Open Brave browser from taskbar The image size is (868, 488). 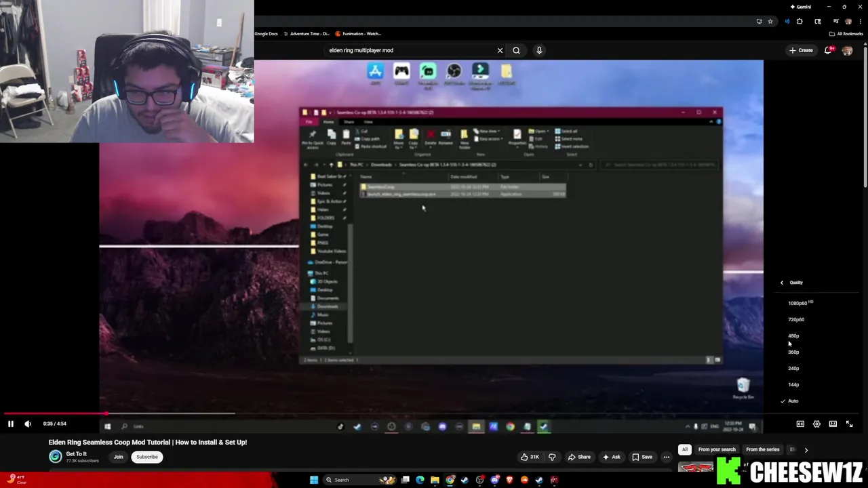click(509, 480)
